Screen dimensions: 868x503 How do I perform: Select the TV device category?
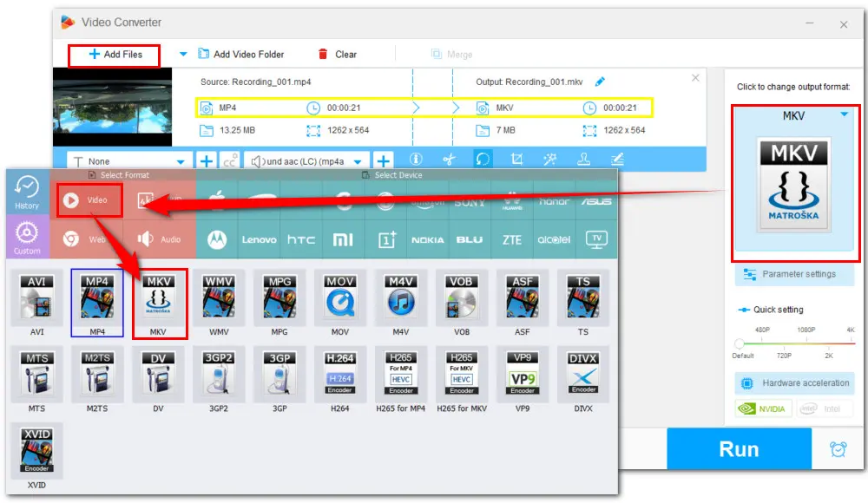click(596, 239)
